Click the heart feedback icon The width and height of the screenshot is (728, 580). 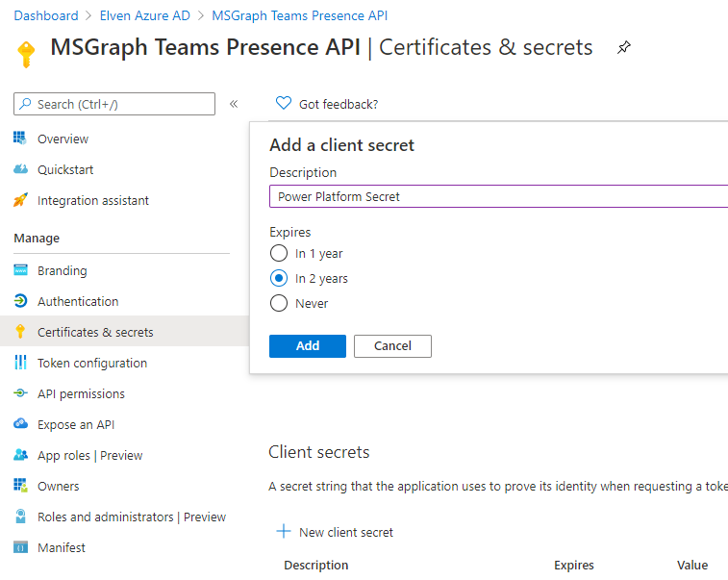[x=283, y=103]
